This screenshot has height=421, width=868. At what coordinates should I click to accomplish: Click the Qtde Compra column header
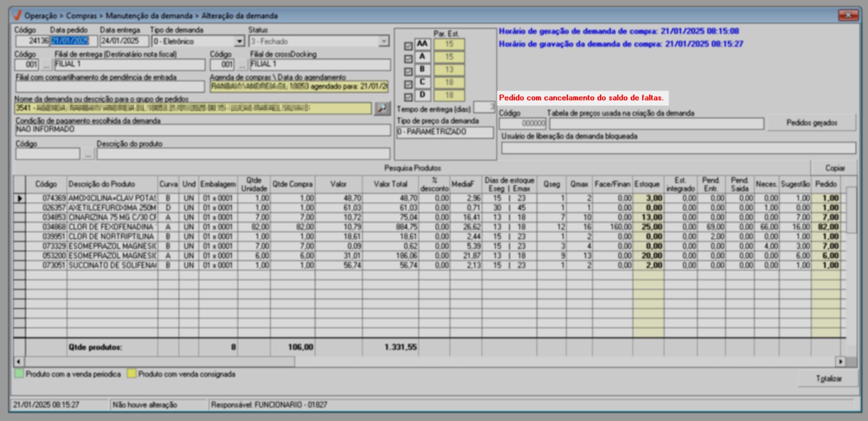coord(292,184)
